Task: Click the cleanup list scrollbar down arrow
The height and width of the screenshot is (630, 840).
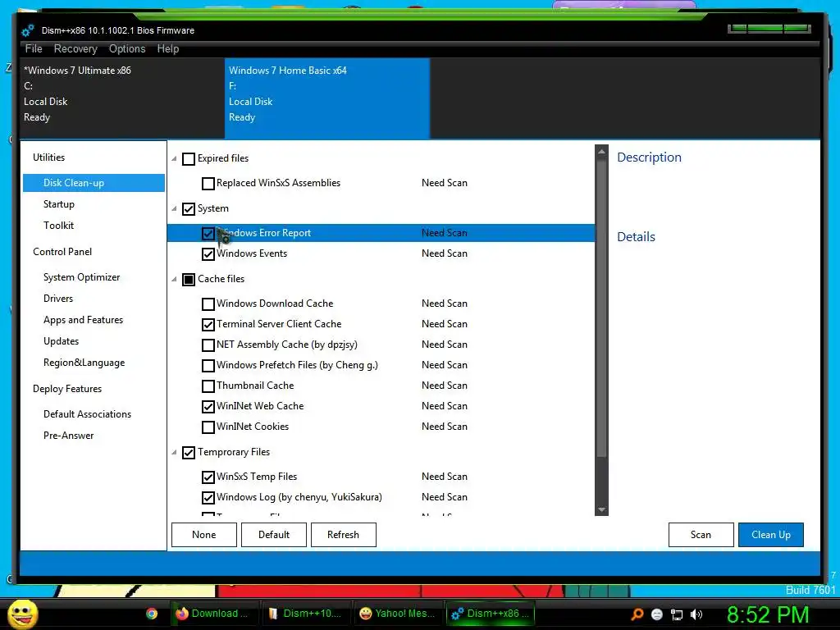Action: click(601, 509)
